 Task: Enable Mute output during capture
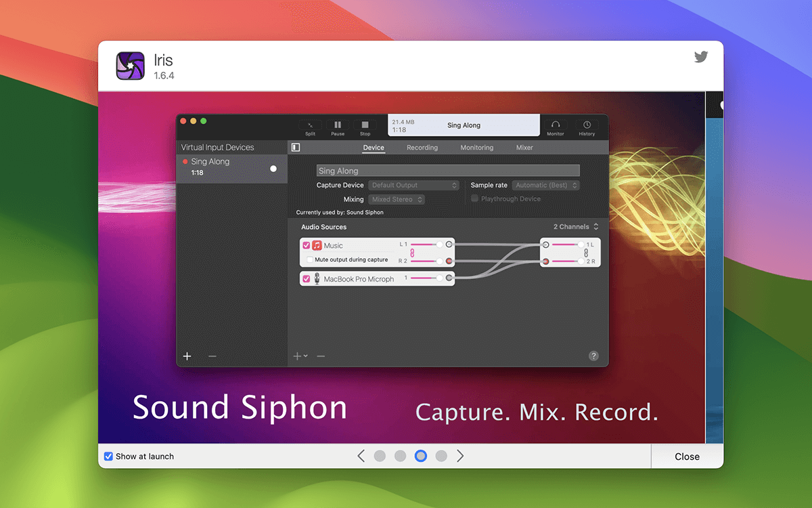pos(310,259)
